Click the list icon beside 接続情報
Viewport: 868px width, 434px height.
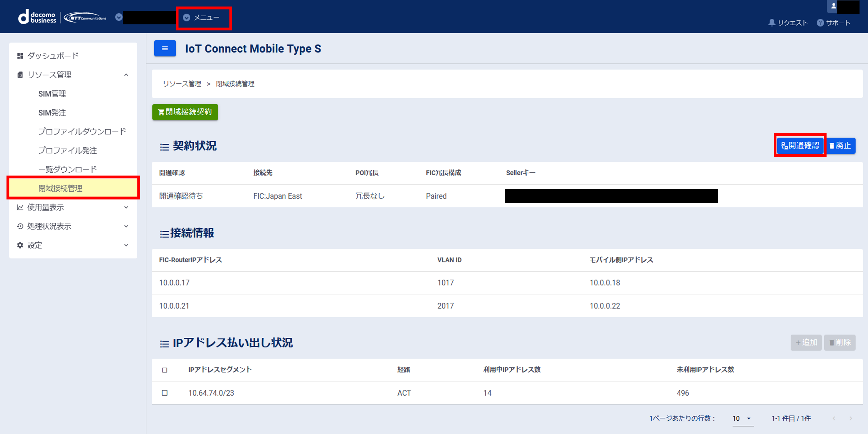(165, 234)
